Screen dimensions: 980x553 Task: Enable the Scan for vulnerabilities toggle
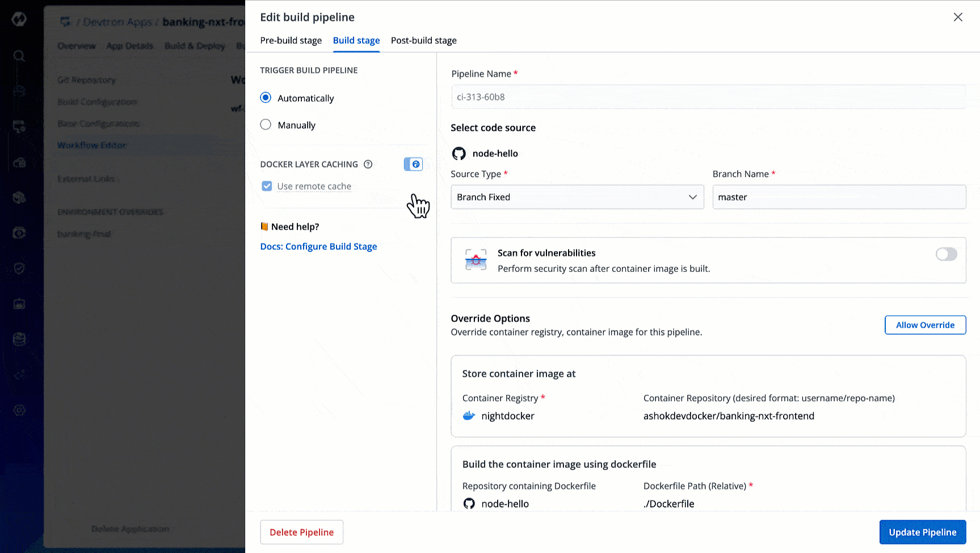point(946,254)
